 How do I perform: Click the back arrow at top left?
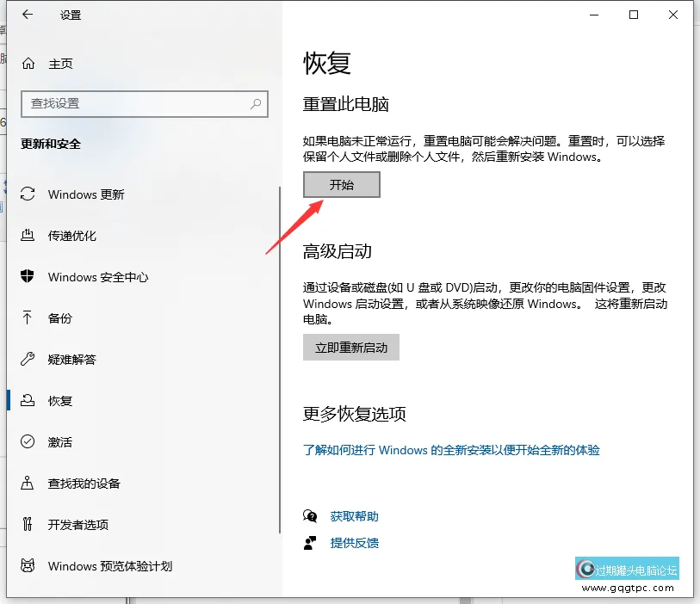pyautogui.click(x=27, y=15)
